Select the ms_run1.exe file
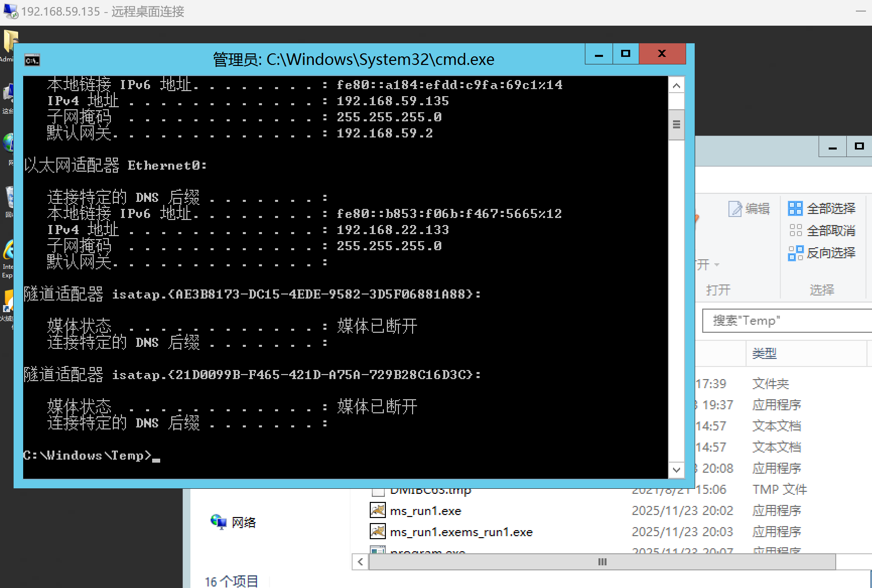 point(425,511)
